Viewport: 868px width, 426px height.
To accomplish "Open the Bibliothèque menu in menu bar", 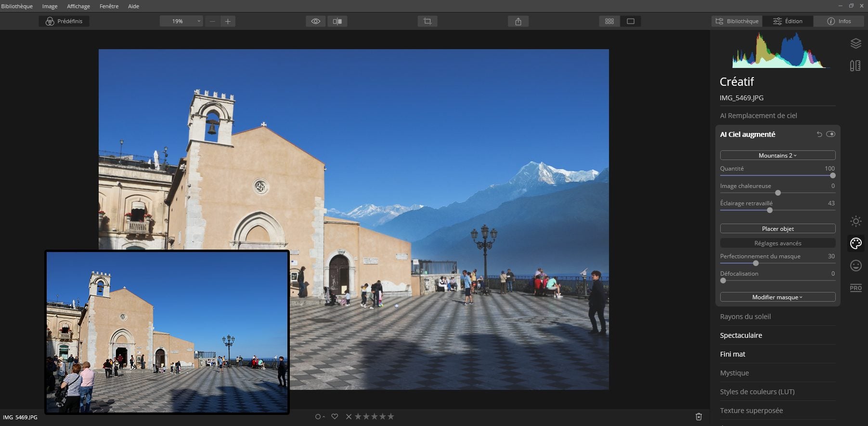I will [17, 6].
